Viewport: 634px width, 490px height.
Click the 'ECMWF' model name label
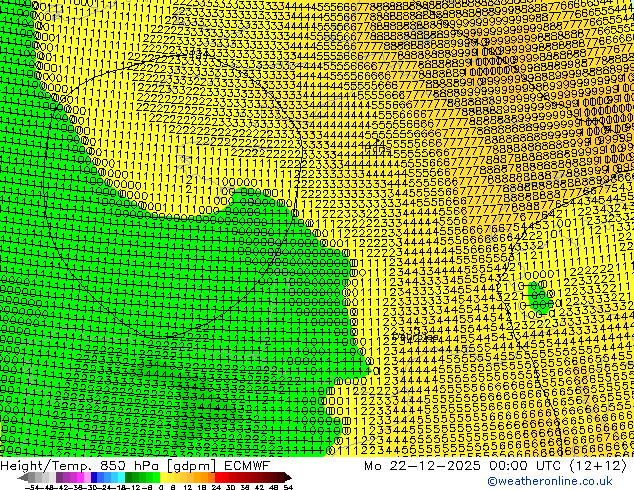pyautogui.click(x=247, y=466)
